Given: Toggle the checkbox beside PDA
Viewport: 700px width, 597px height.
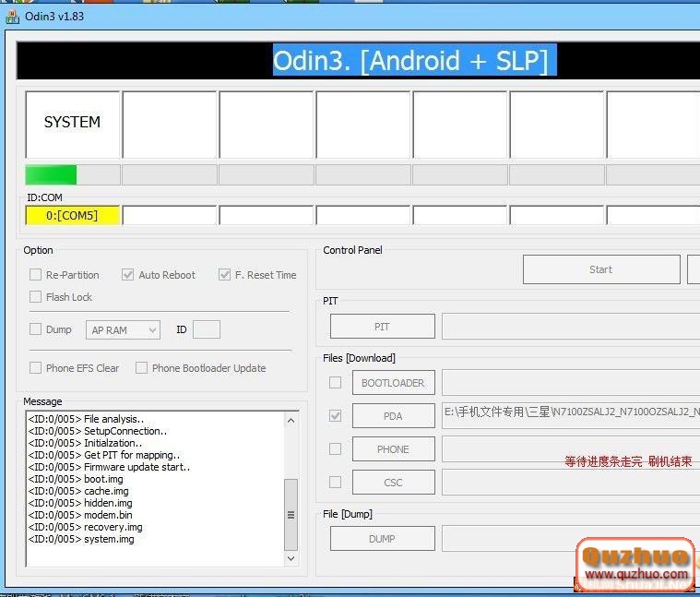Looking at the screenshot, I should point(336,416).
